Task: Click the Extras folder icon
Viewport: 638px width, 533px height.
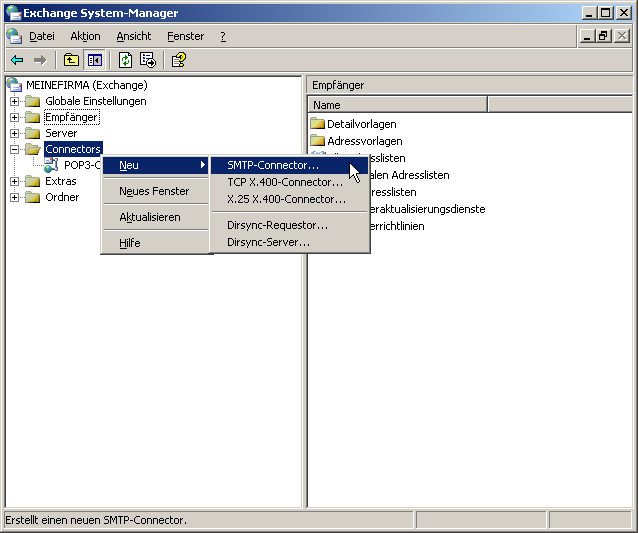Action: (33, 181)
